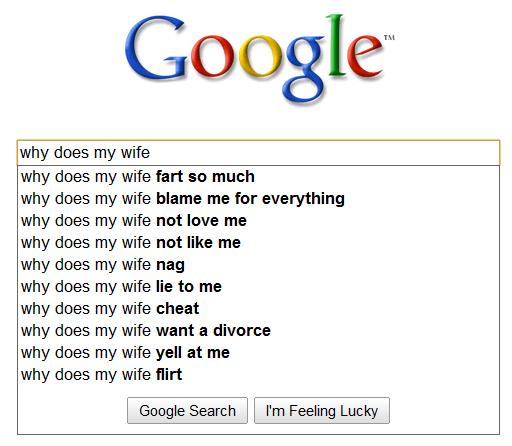Click the blue lowercase g in logo
The height and width of the screenshot is (446, 512).
click(x=304, y=69)
